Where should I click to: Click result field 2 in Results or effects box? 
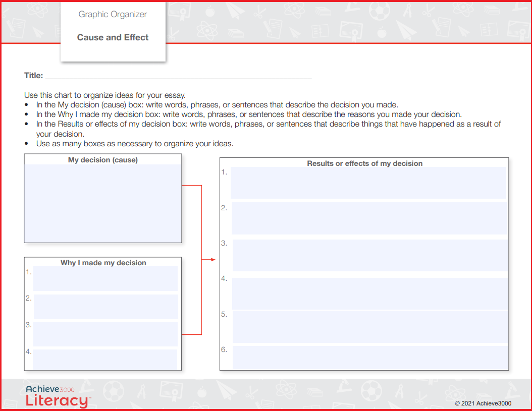click(369, 218)
